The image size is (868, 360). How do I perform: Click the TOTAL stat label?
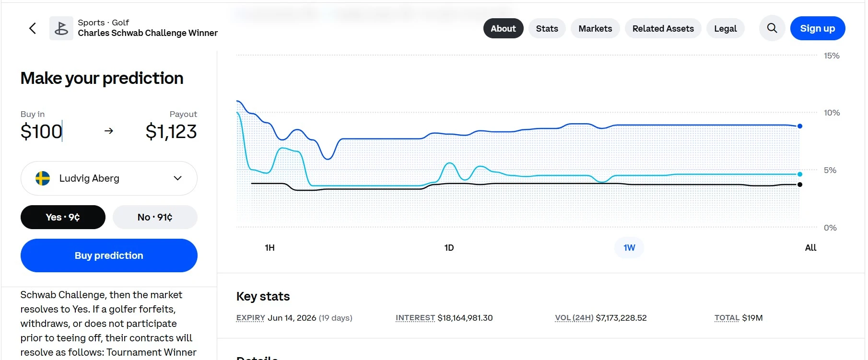coord(727,318)
